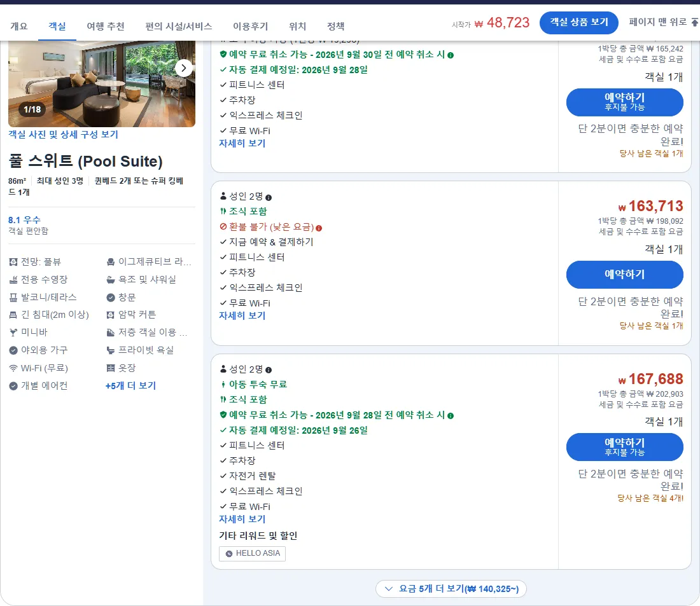Select the 객실 tab

57,26
